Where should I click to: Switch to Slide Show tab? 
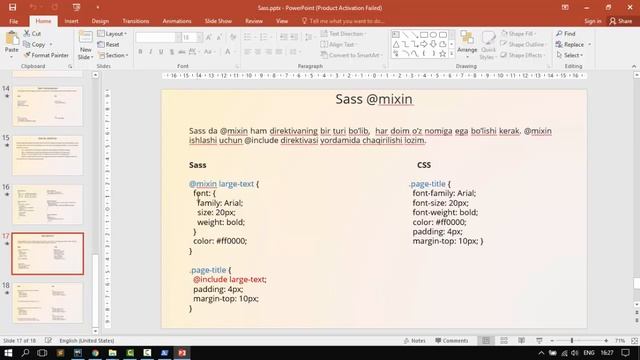pyautogui.click(x=218, y=21)
